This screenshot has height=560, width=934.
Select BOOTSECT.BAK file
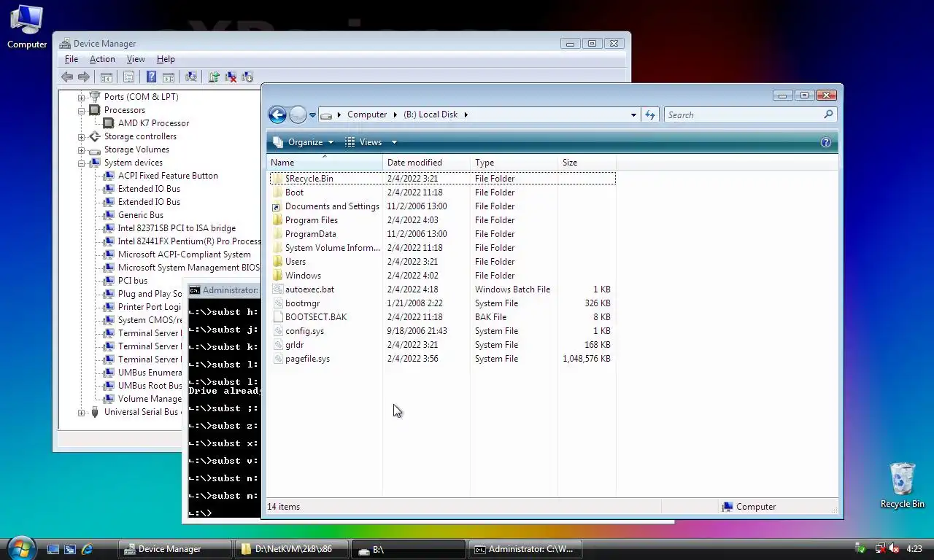[316, 317]
